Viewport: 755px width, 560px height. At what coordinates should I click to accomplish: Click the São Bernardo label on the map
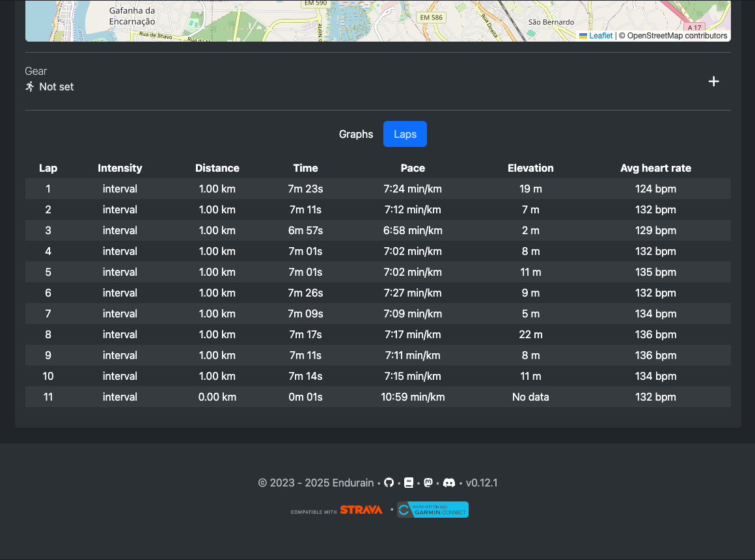(x=551, y=22)
